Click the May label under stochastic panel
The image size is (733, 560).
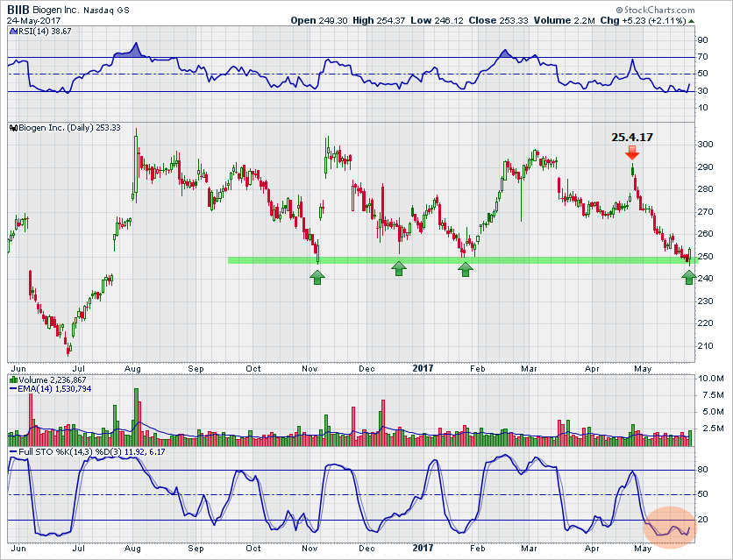pos(643,549)
